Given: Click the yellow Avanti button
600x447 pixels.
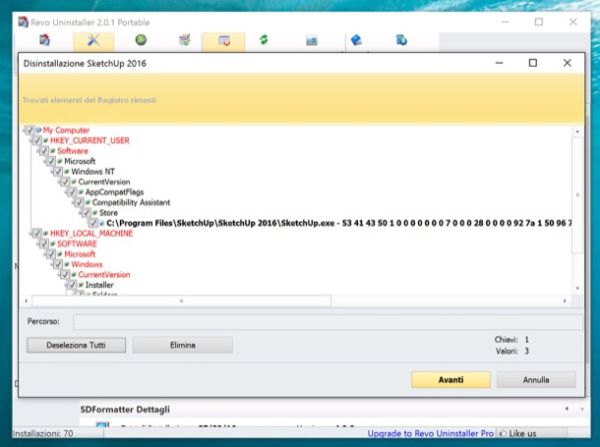Looking at the screenshot, I should [x=451, y=380].
